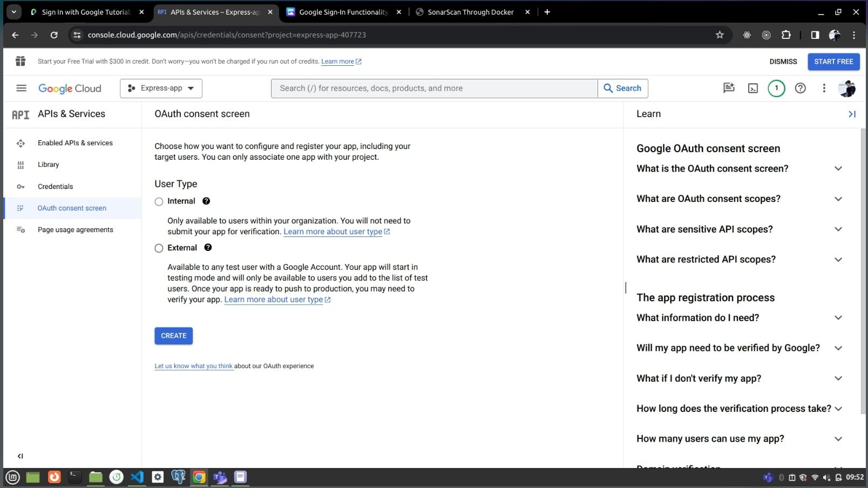Click the help icon beside External user type
868x488 pixels.
[208, 247]
